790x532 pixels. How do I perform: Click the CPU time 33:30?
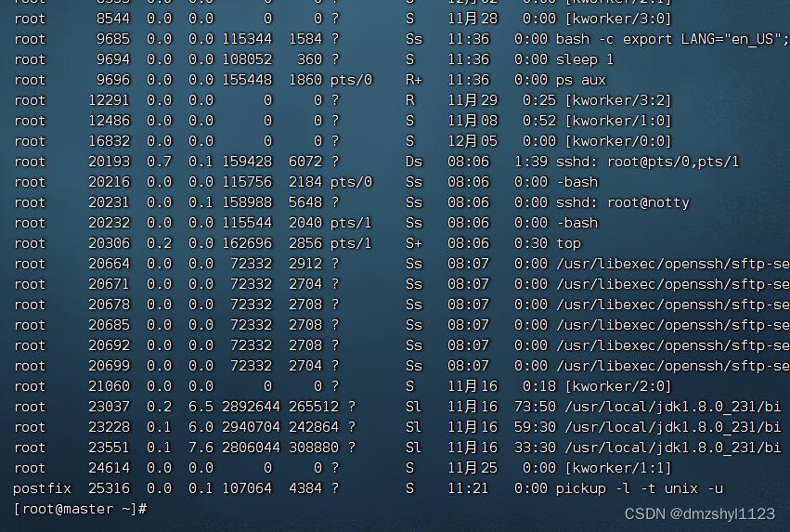point(535,448)
